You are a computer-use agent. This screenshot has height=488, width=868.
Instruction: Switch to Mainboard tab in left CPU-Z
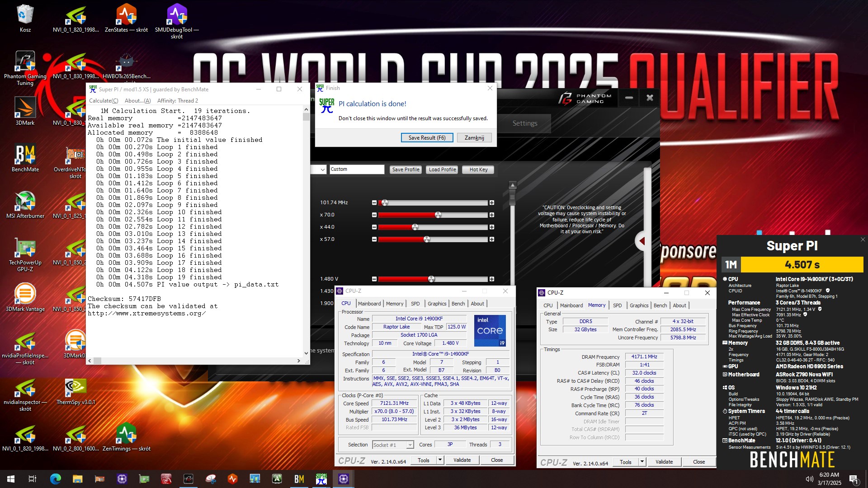coord(369,304)
